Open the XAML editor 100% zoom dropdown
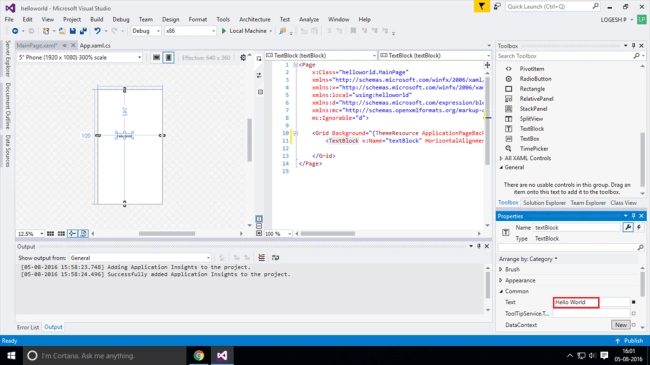 point(278,234)
